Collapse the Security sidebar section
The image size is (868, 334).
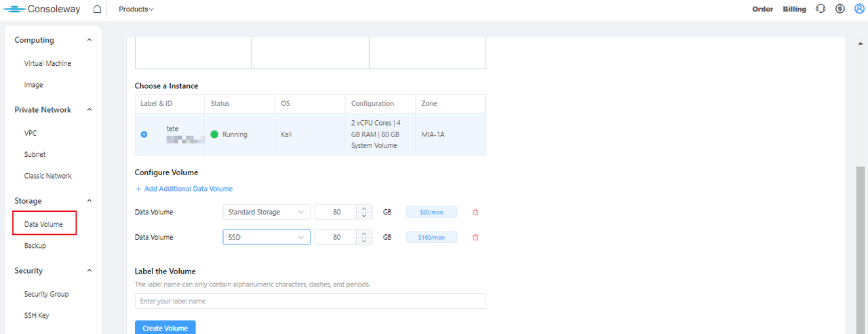[x=90, y=270]
